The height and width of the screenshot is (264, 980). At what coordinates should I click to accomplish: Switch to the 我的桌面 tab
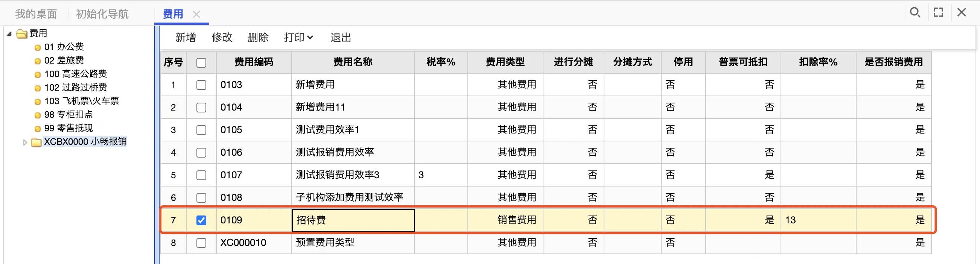(36, 14)
